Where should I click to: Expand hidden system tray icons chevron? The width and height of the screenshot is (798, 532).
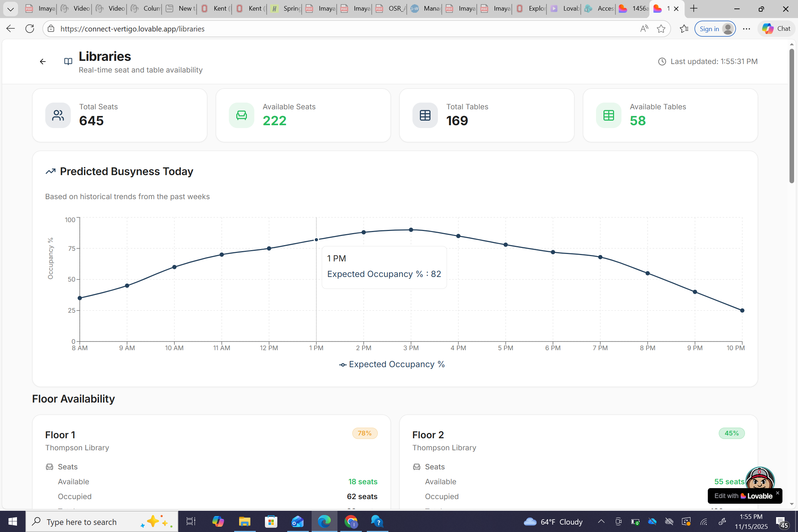[601, 521]
